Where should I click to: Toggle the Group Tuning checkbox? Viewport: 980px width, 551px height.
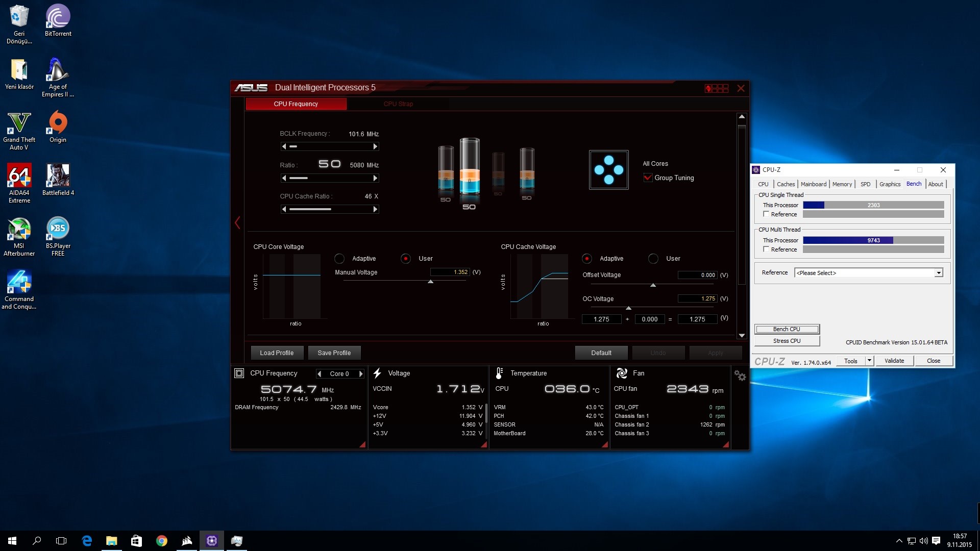(648, 178)
